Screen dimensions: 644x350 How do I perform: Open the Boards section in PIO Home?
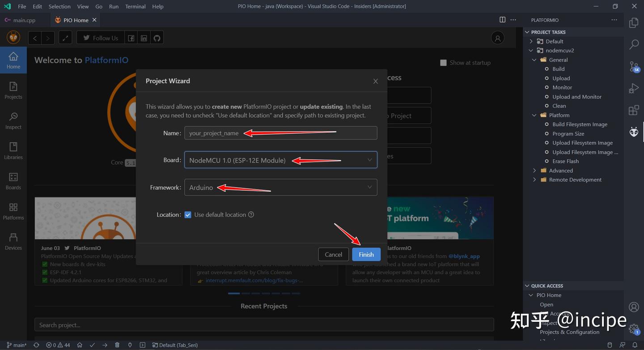coord(13,181)
